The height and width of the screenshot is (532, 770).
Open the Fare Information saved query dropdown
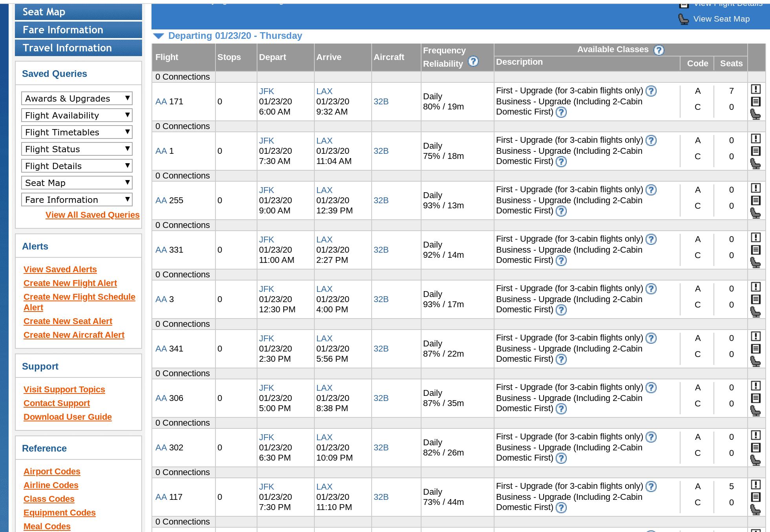click(77, 200)
